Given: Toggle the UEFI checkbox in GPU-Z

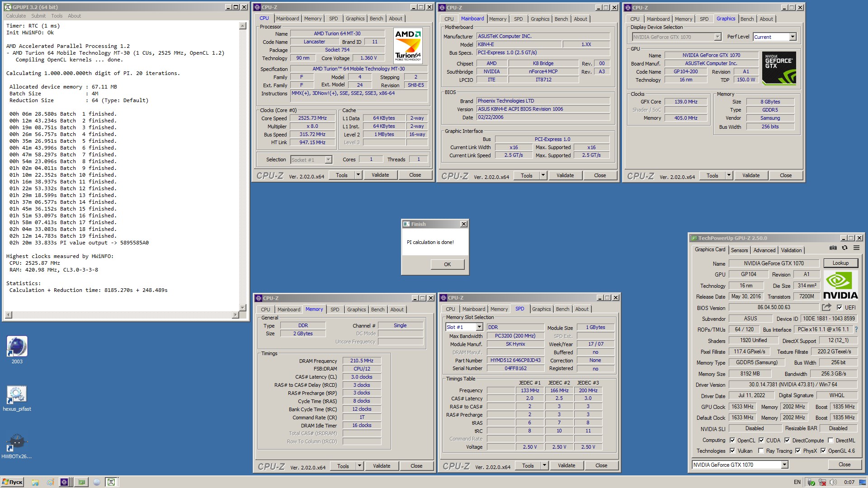Looking at the screenshot, I should tap(840, 308).
